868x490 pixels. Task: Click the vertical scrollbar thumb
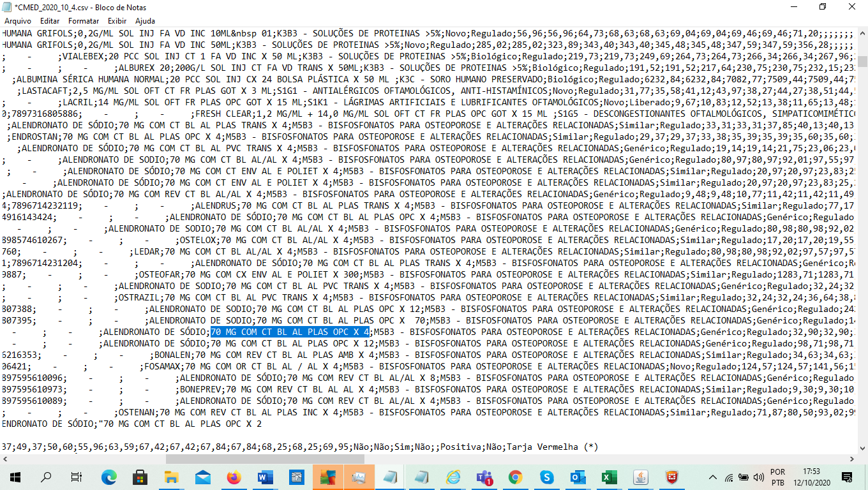tap(862, 61)
